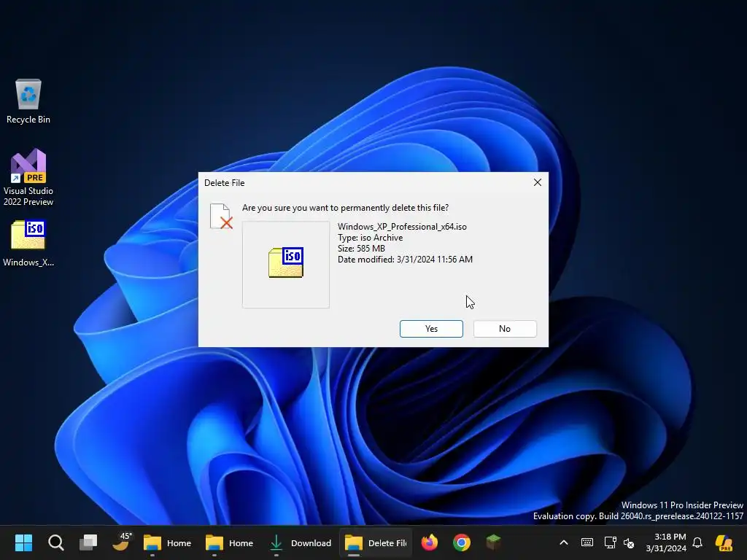Screen dimensions: 747x560
Task: Cancel deletion with the No button
Action: coord(505,329)
